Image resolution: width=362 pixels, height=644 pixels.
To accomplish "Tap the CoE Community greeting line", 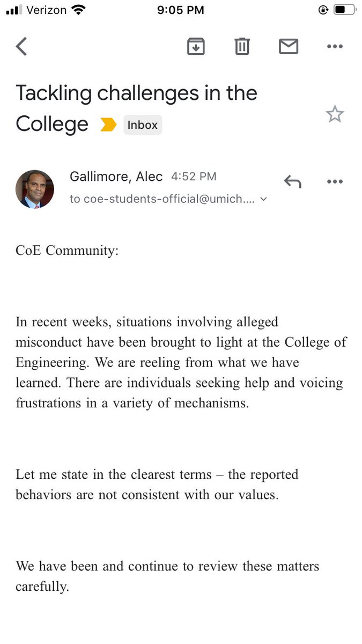I will pyautogui.click(x=67, y=251).
